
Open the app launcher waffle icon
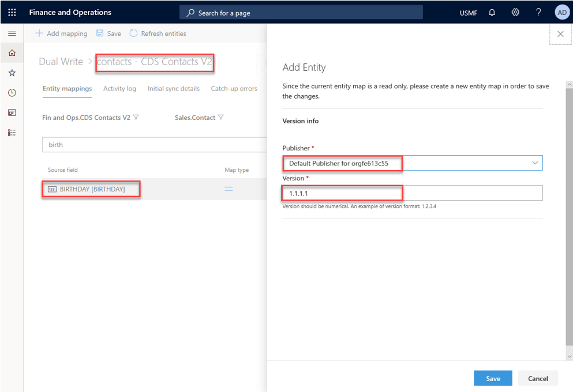tap(12, 13)
